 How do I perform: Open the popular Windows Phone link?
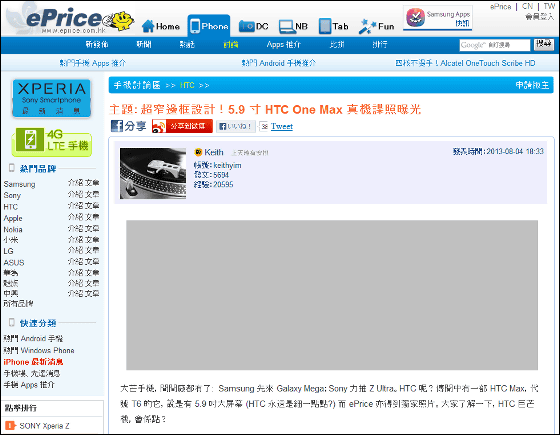[39, 350]
